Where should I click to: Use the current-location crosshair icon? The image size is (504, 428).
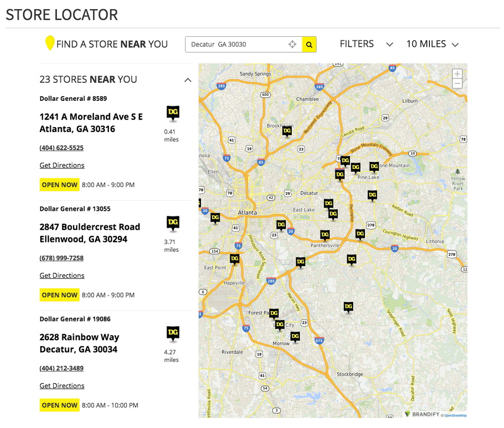pyautogui.click(x=292, y=44)
